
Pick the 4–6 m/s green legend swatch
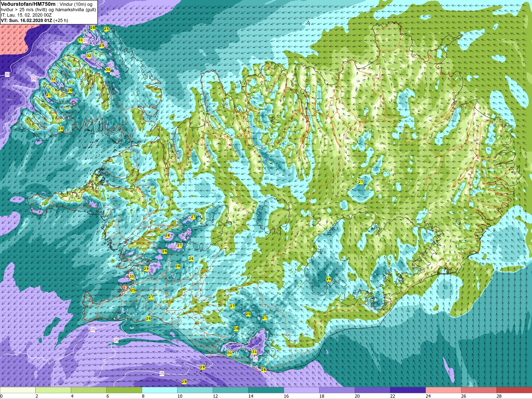89,390
